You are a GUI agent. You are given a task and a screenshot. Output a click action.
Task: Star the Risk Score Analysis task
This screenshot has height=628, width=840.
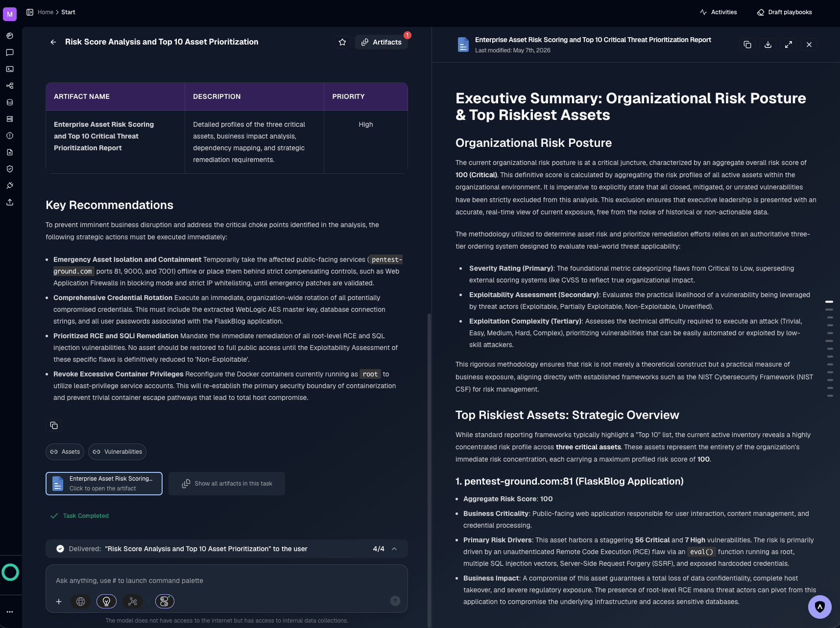tap(342, 42)
